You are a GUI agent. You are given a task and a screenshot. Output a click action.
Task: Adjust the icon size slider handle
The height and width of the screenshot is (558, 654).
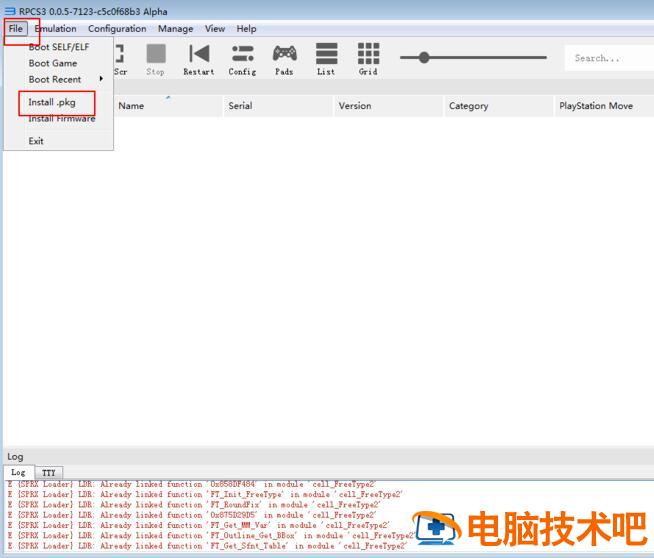(424, 58)
